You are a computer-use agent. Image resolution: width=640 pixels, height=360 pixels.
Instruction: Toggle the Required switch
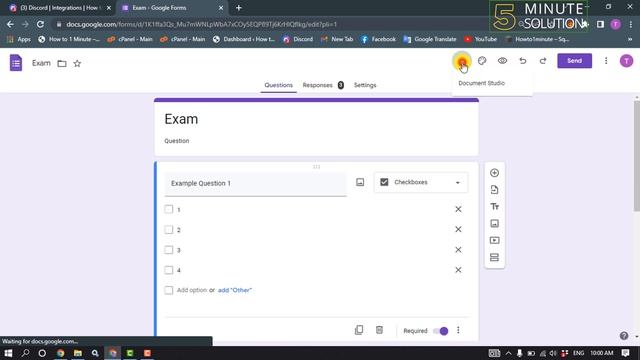pos(440,331)
